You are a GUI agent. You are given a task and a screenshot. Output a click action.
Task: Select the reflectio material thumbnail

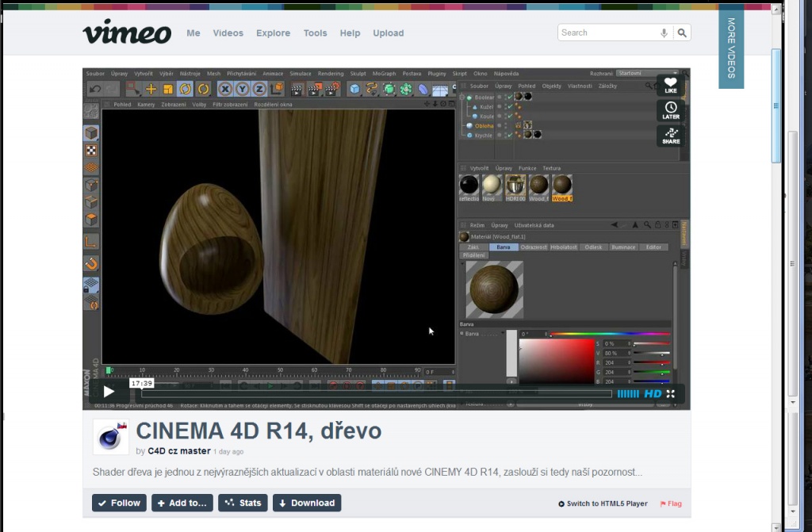(x=469, y=188)
